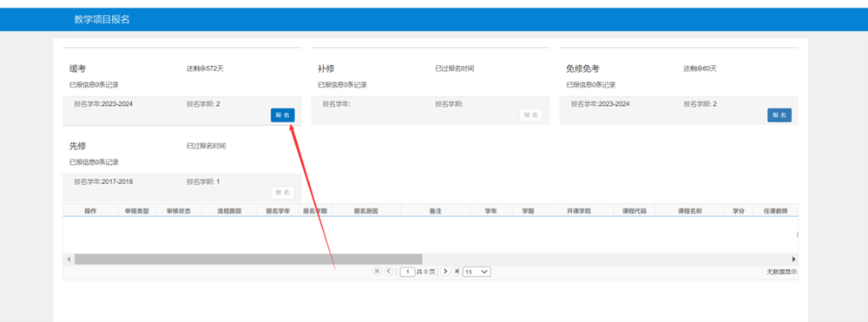Screen dimensions: 868x322
Task: Jump to the last page of results
Action: pyautogui.click(x=457, y=271)
